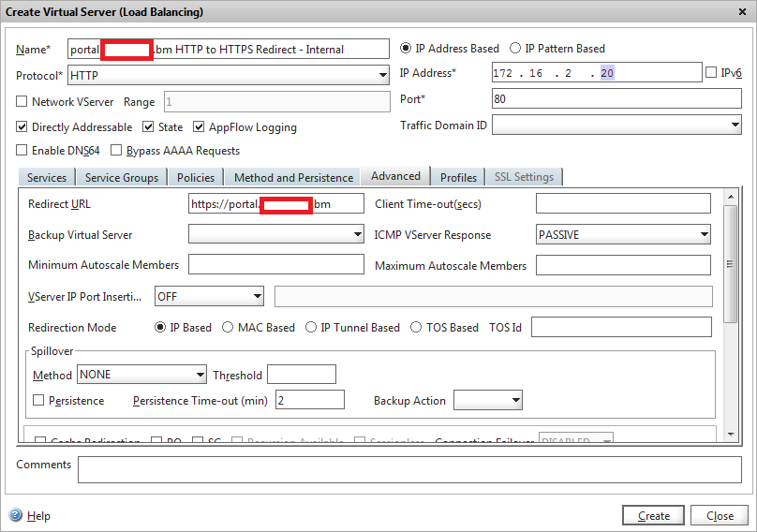Click Maximum Autoscale Members field
Viewport: 757px width, 532px height.
(623, 265)
